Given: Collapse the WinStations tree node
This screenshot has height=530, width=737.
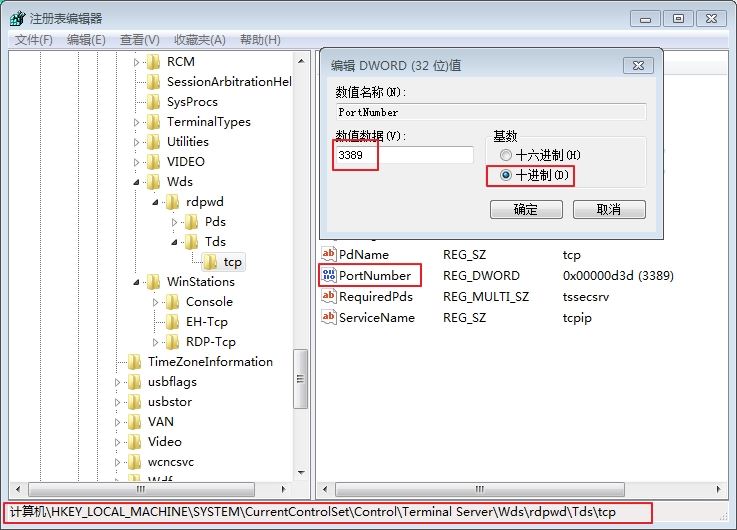Looking at the screenshot, I should [x=138, y=282].
